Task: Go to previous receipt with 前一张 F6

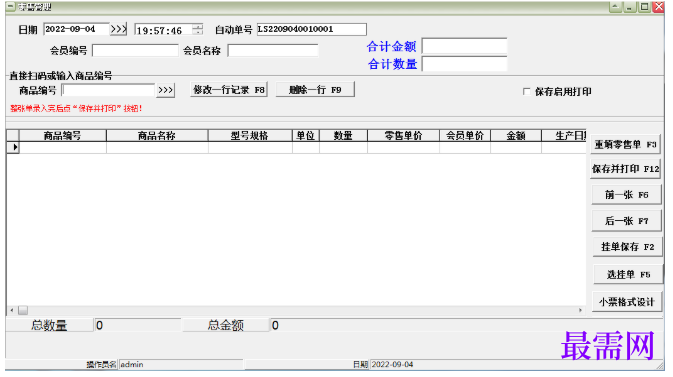Action: 626,195
